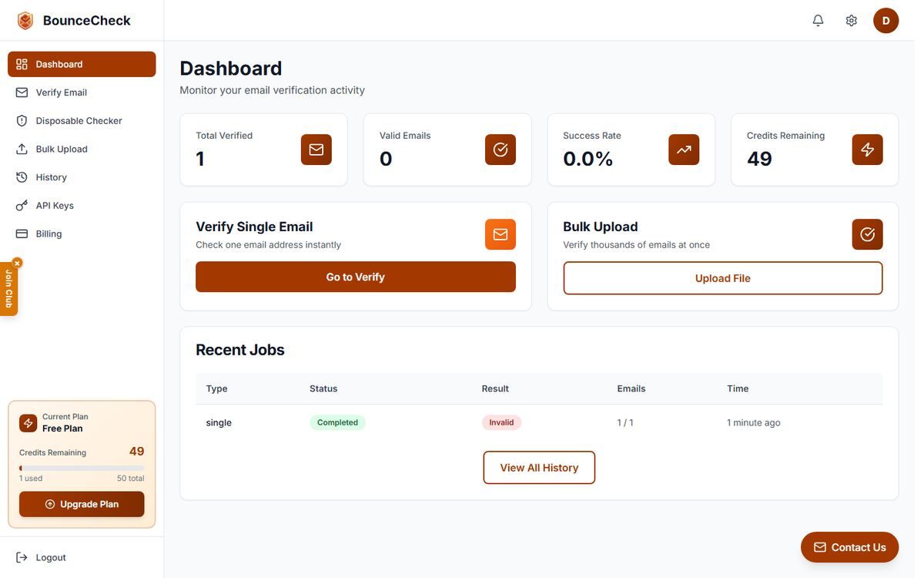Open the Join Club side tab
The height and width of the screenshot is (578, 924).
click(x=8, y=290)
